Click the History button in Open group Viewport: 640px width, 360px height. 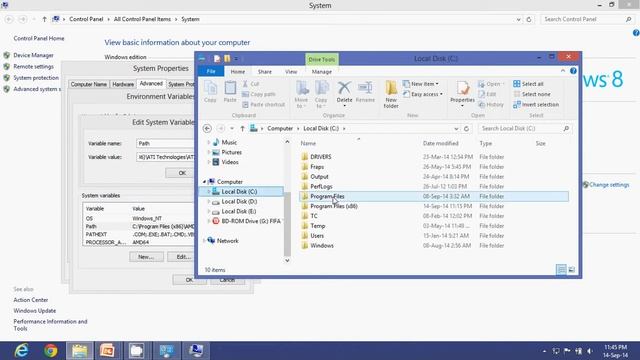click(x=491, y=104)
